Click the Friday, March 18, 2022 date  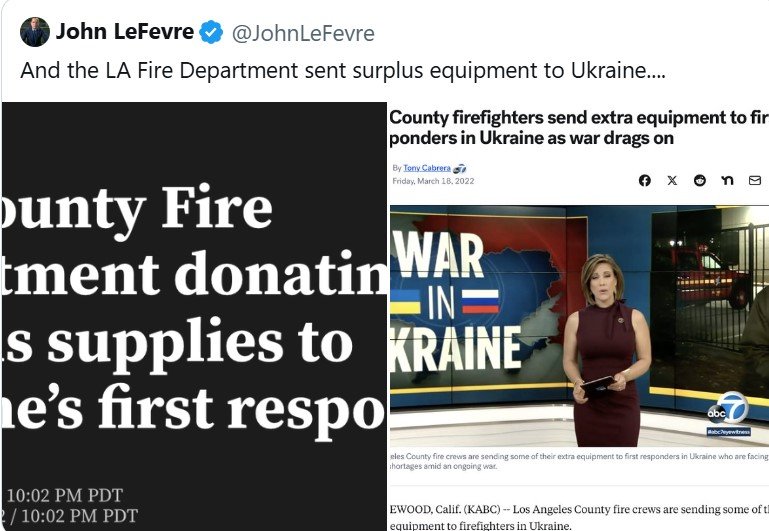pos(434,181)
